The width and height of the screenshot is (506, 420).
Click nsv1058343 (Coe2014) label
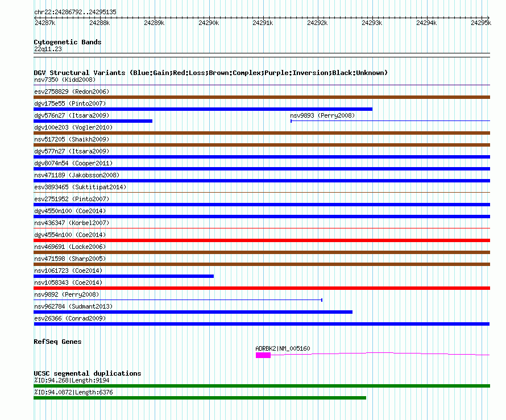point(68,282)
